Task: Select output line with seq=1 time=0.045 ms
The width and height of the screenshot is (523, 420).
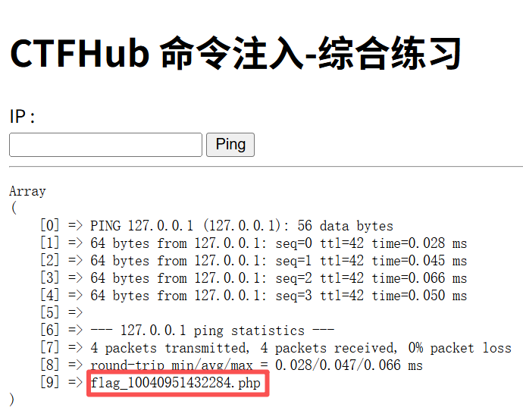Action: [x=278, y=261]
